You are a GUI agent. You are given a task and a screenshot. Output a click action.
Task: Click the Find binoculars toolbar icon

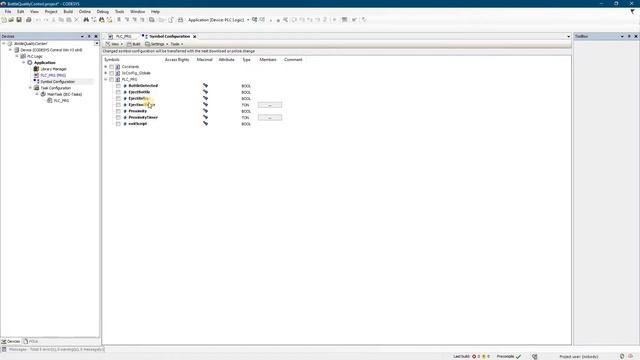tap(86, 20)
